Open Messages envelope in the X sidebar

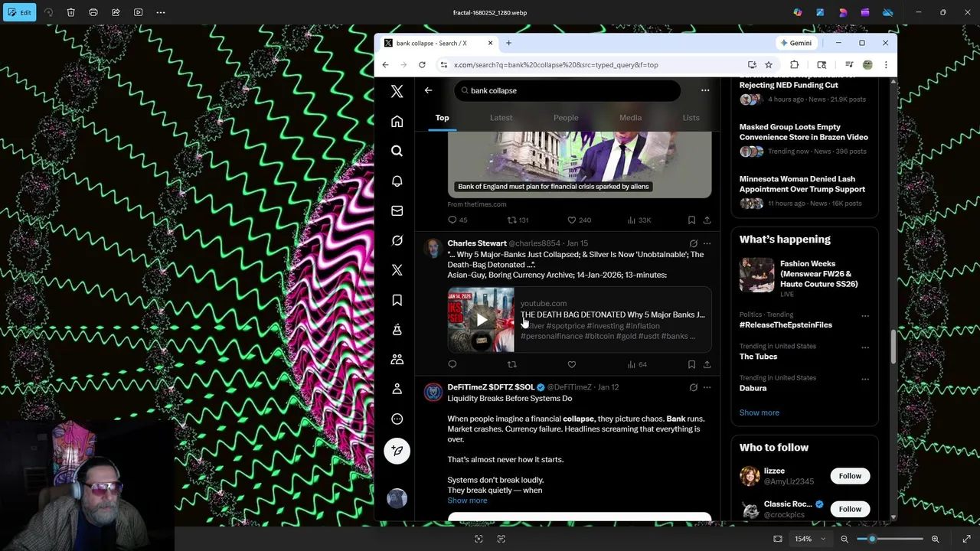coord(397,210)
